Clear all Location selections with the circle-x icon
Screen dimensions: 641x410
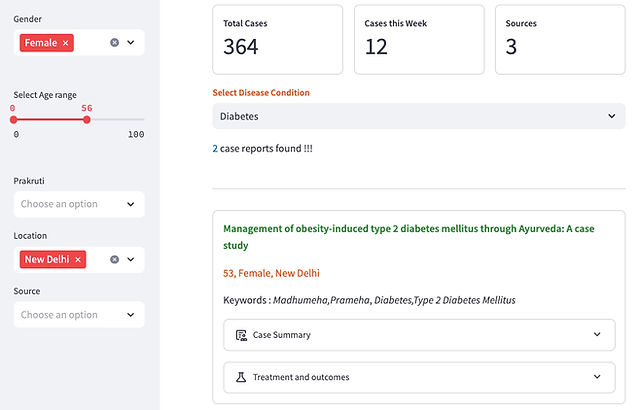[114, 260]
